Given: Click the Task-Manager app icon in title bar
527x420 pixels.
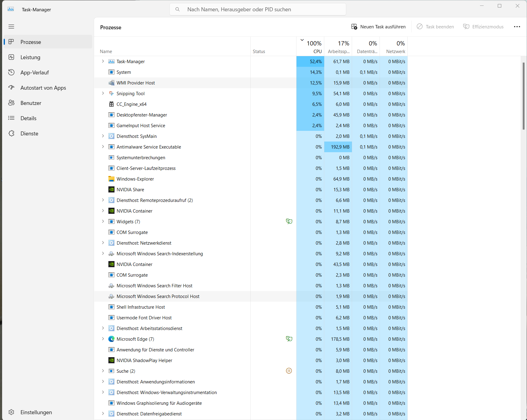Looking at the screenshot, I should [x=11, y=9].
